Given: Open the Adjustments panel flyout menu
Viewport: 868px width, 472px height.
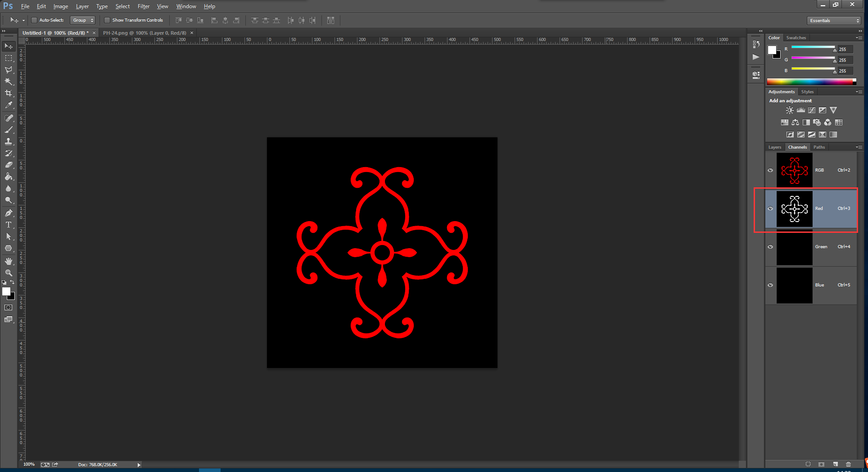Looking at the screenshot, I should pos(859,92).
